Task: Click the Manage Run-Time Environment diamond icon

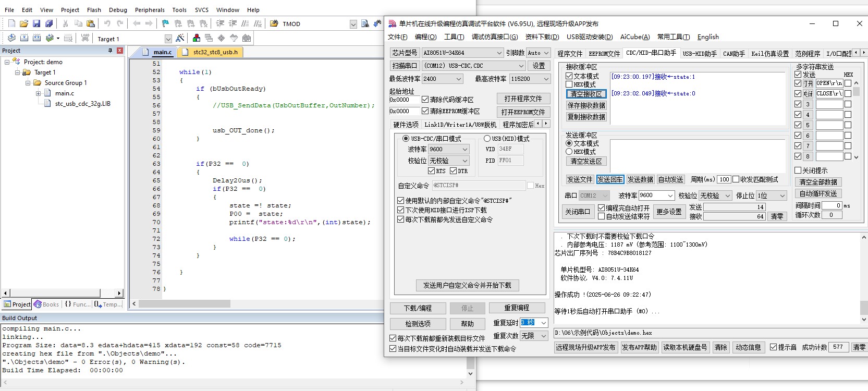Action: (222, 38)
